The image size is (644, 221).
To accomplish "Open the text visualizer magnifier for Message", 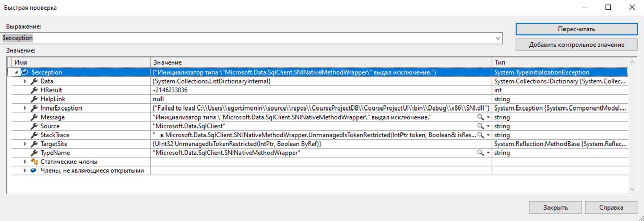I will [480, 117].
